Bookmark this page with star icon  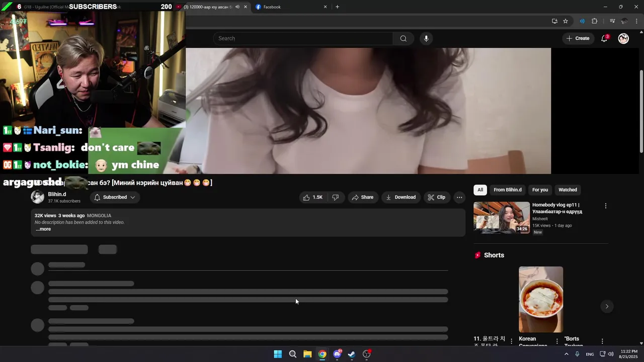point(566,21)
